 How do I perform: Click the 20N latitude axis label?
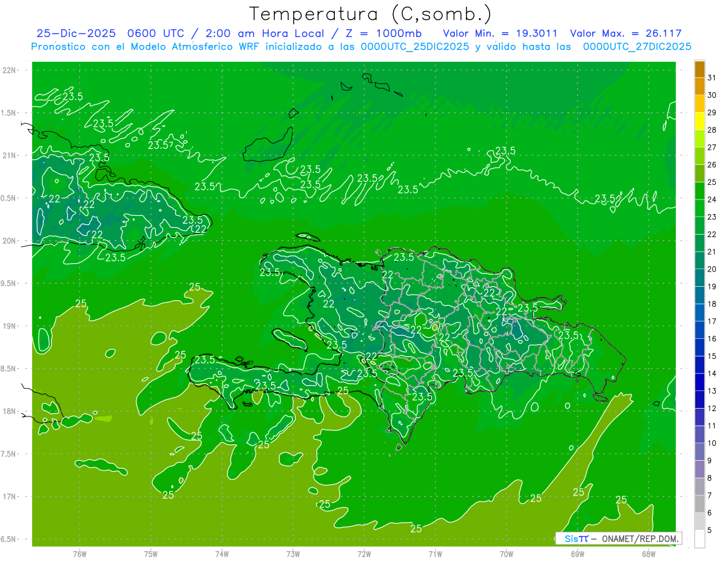pos(9,241)
